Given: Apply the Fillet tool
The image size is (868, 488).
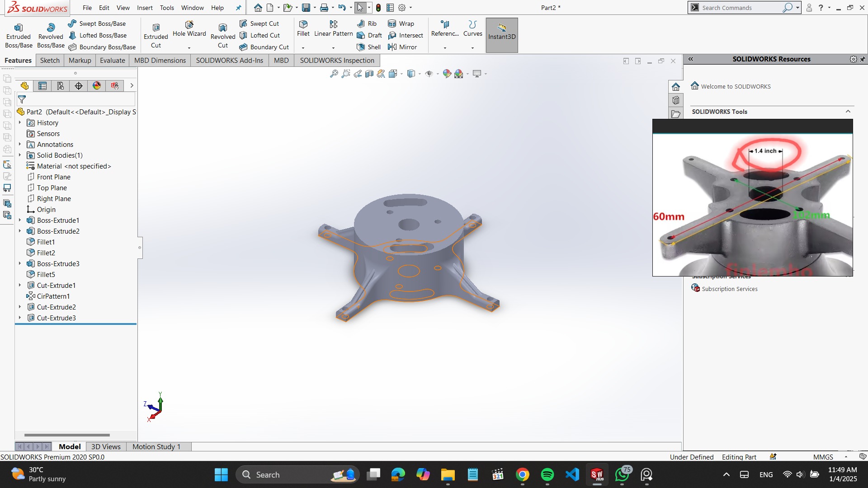Looking at the screenshot, I should (303, 28).
